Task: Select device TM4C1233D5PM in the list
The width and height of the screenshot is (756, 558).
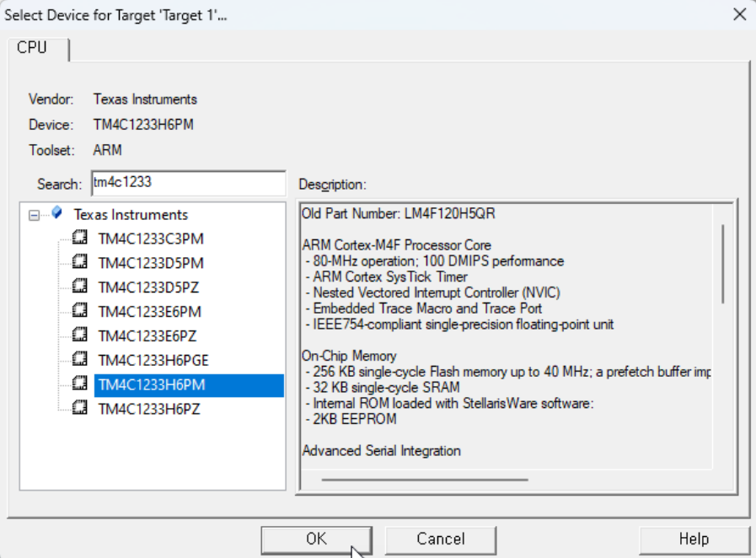Action: coord(151,263)
